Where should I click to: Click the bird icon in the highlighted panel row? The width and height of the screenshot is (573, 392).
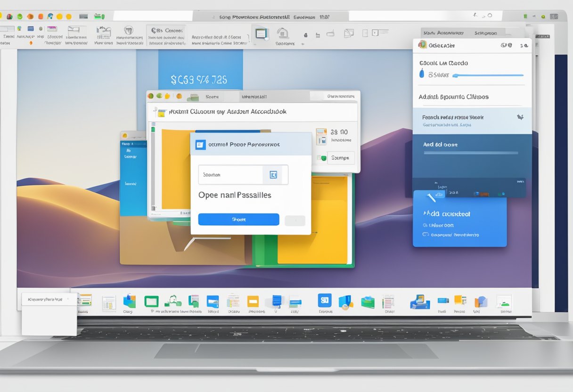tap(520, 117)
